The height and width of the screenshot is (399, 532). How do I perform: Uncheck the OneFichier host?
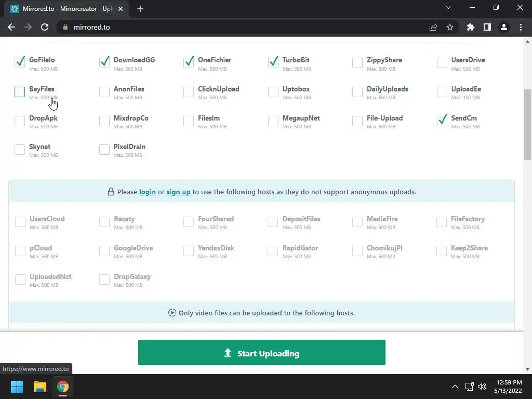[189, 62]
